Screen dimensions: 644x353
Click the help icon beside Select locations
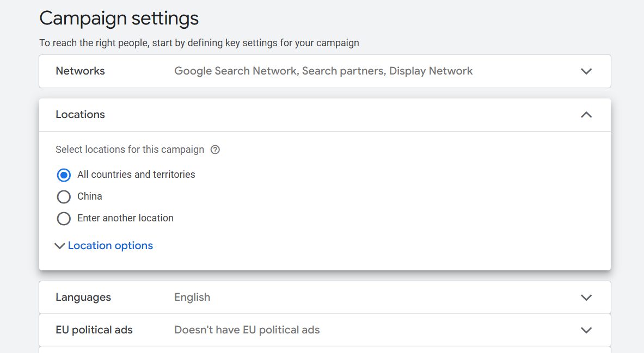point(215,150)
